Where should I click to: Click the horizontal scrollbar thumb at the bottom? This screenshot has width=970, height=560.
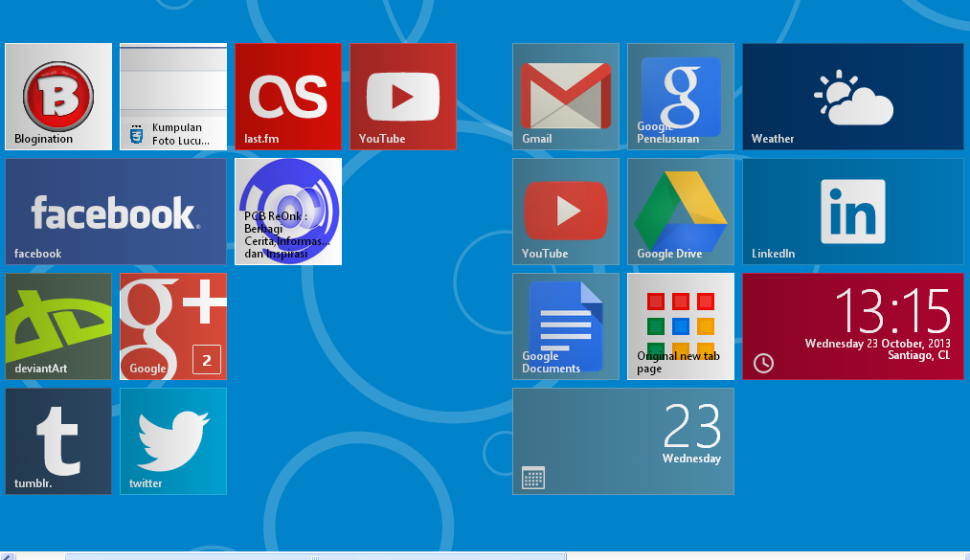[x=315, y=557]
